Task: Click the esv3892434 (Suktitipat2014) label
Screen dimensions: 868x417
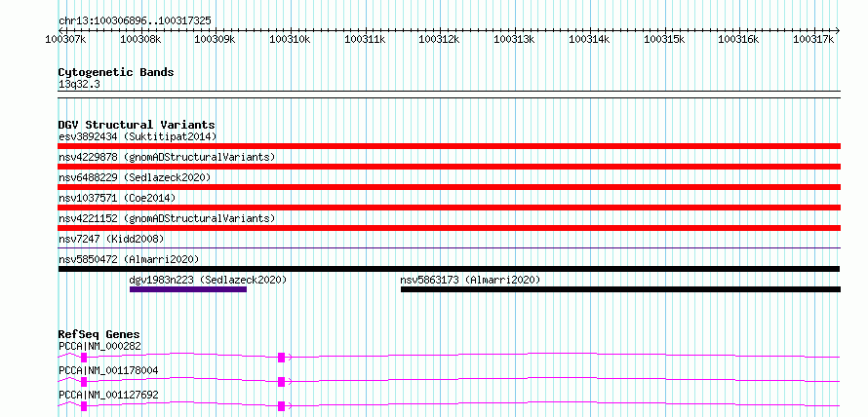Action: (138, 136)
